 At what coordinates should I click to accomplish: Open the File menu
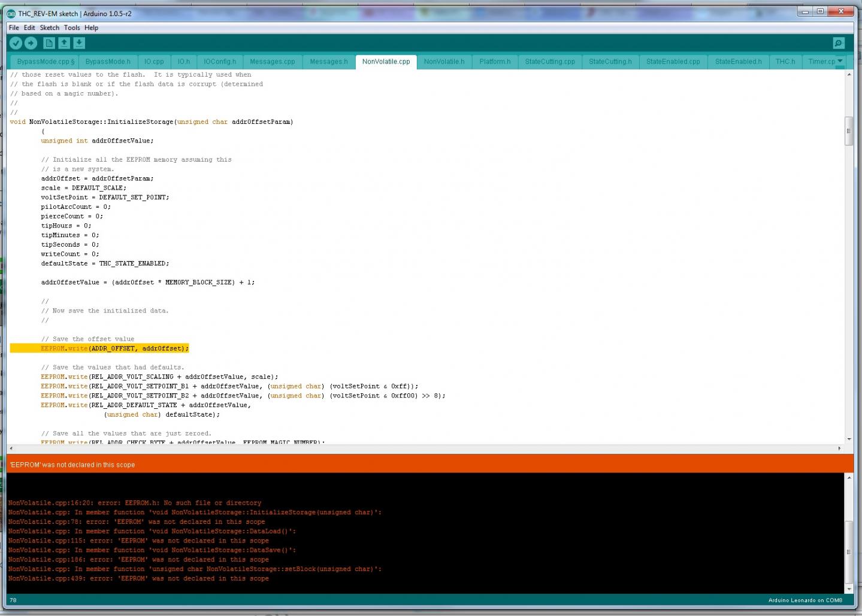pos(14,28)
